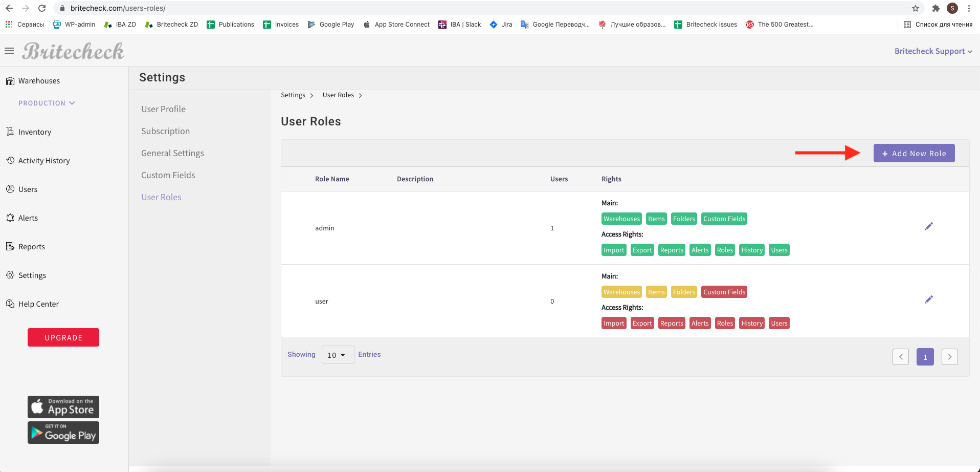The height and width of the screenshot is (472, 980).
Task: Expand the PRODUCTION warehouse dropdown
Action: pyautogui.click(x=47, y=103)
